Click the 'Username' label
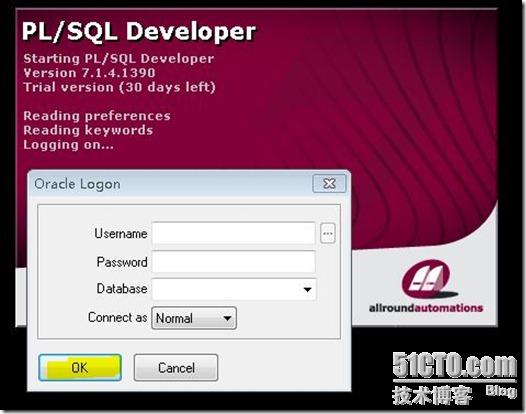 pos(121,234)
